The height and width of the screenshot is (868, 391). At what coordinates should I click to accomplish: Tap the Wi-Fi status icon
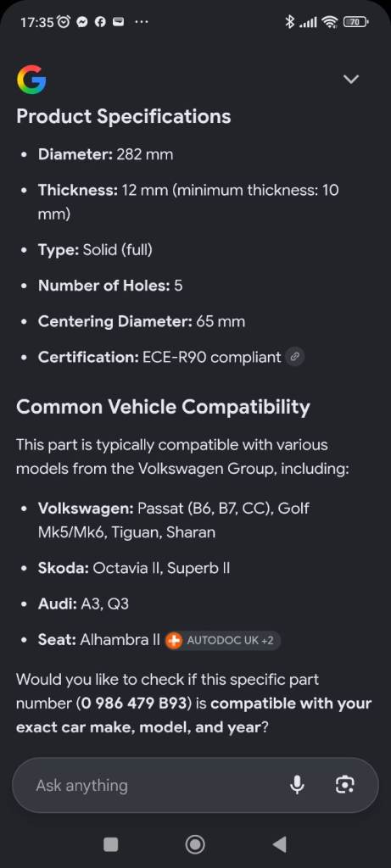330,22
